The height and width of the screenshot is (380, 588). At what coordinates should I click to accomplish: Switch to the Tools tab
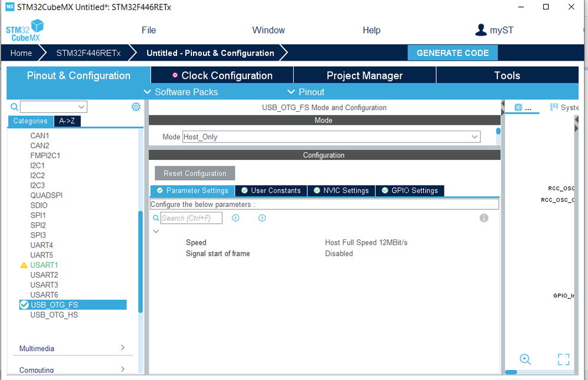point(507,75)
